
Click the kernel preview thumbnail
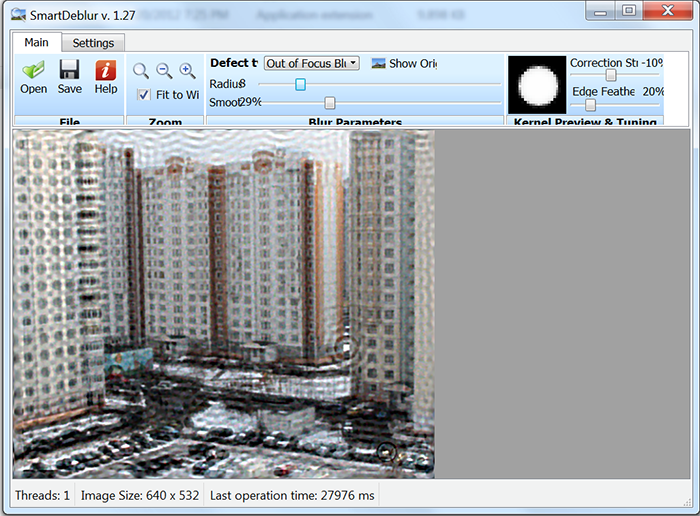[537, 85]
